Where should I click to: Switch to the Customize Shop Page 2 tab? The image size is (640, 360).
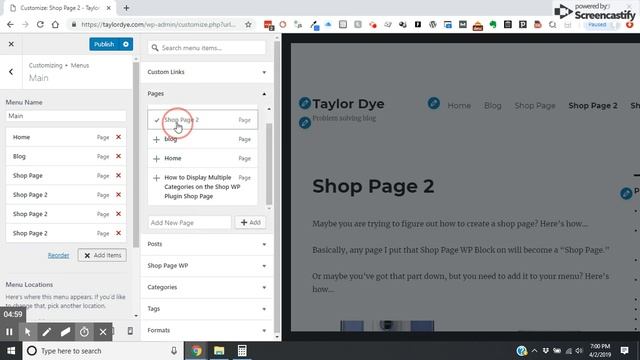[60, 8]
